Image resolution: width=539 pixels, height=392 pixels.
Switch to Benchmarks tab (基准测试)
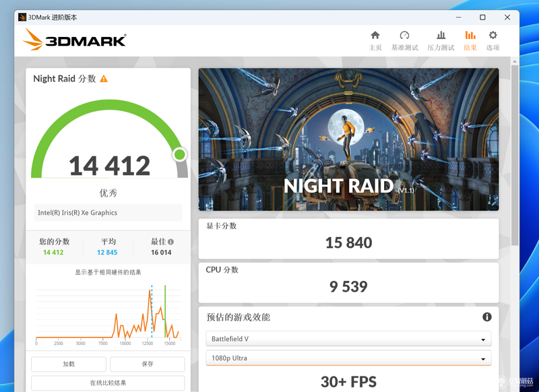click(405, 40)
